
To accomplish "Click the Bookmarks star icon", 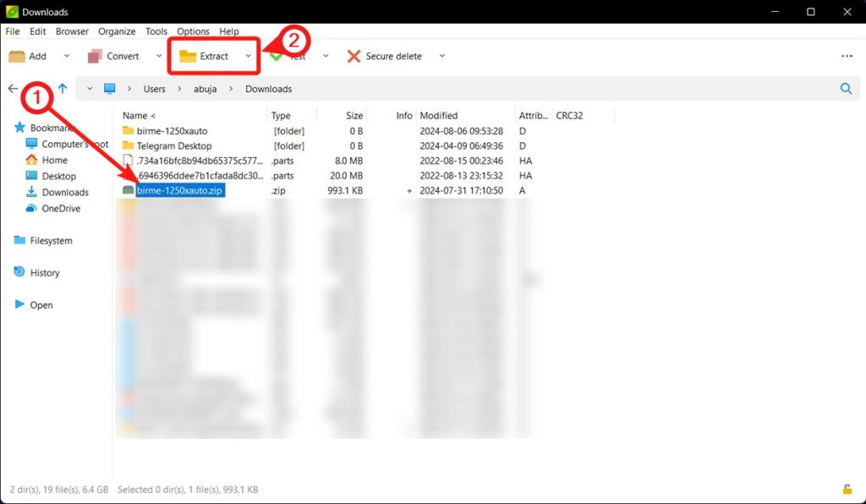I will (x=20, y=128).
